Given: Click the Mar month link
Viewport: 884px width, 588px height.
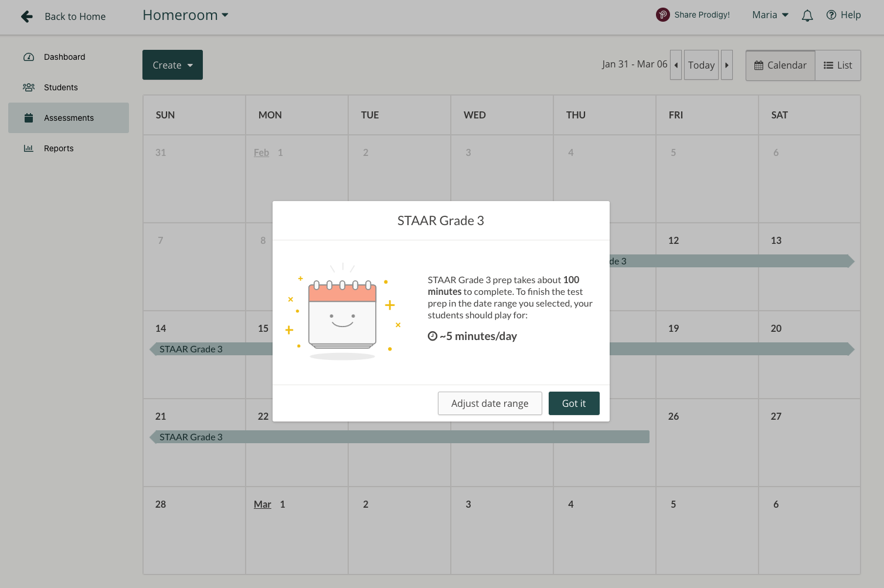Looking at the screenshot, I should click(262, 504).
